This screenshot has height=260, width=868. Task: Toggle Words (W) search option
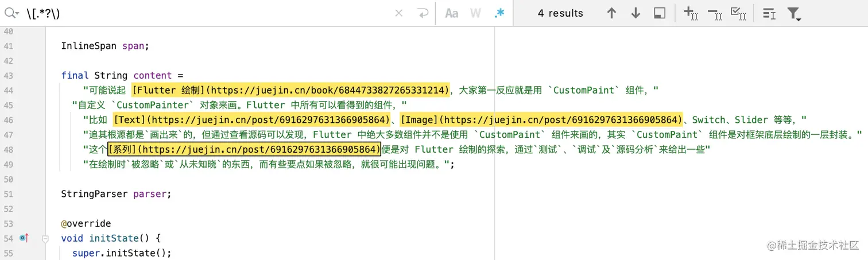tap(475, 13)
